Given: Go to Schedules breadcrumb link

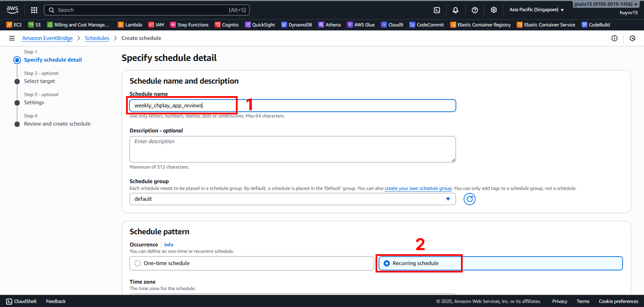Looking at the screenshot, I should click(x=97, y=38).
